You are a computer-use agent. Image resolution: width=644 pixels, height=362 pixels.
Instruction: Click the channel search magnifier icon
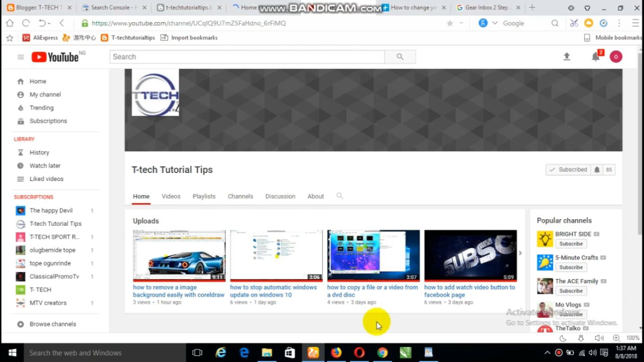coord(339,196)
